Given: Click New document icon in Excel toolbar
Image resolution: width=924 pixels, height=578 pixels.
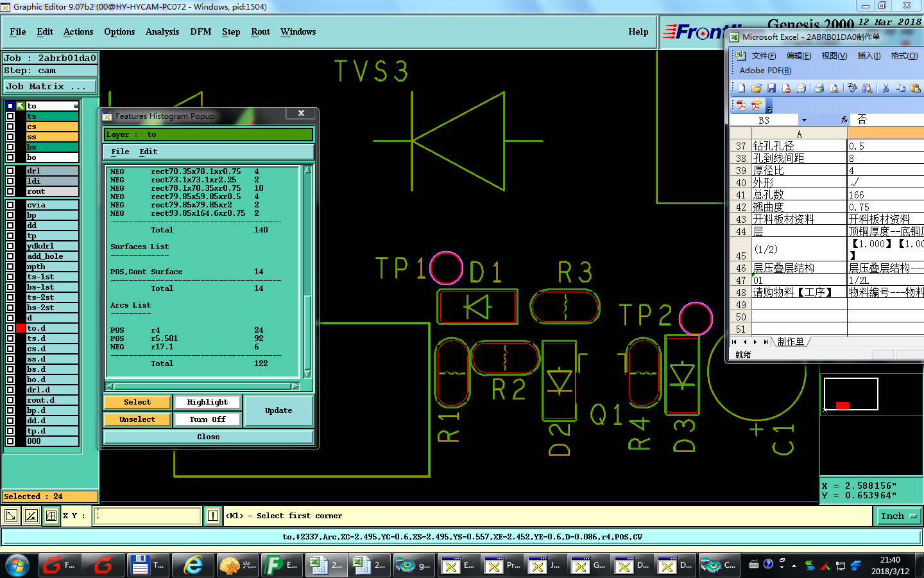Looking at the screenshot, I should point(741,88).
